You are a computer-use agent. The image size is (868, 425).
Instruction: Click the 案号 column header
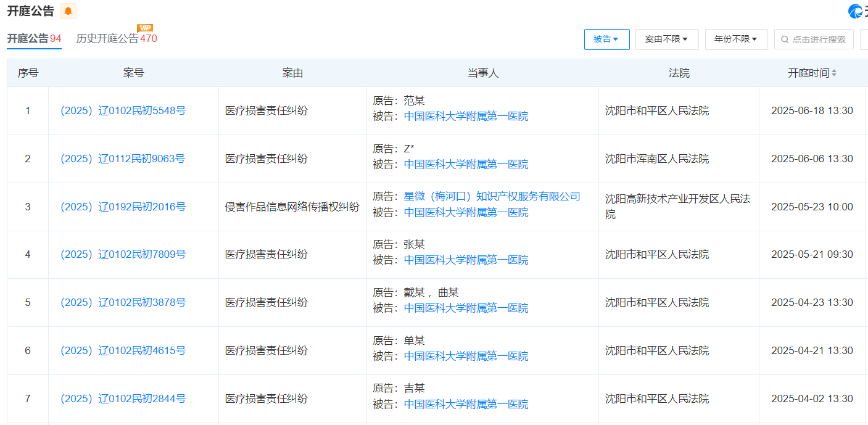[133, 73]
